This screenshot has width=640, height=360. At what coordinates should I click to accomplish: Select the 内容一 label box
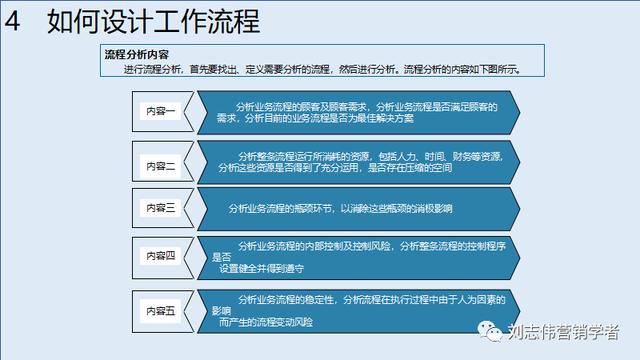pos(160,111)
